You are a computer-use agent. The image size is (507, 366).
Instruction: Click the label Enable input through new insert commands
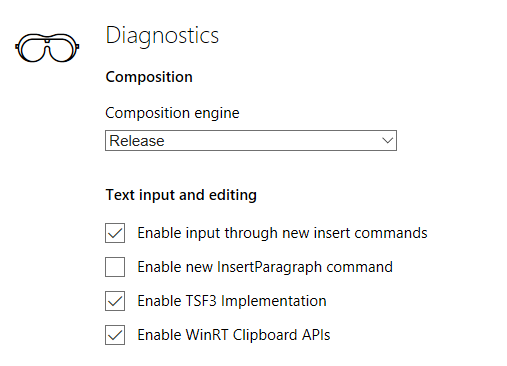click(282, 233)
